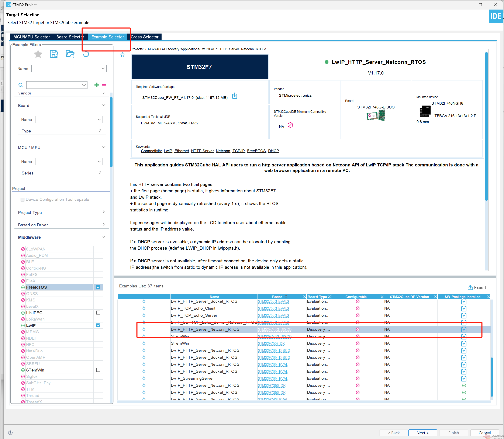Click the HTTP Server keyword link
504x439 pixels.
click(202, 151)
